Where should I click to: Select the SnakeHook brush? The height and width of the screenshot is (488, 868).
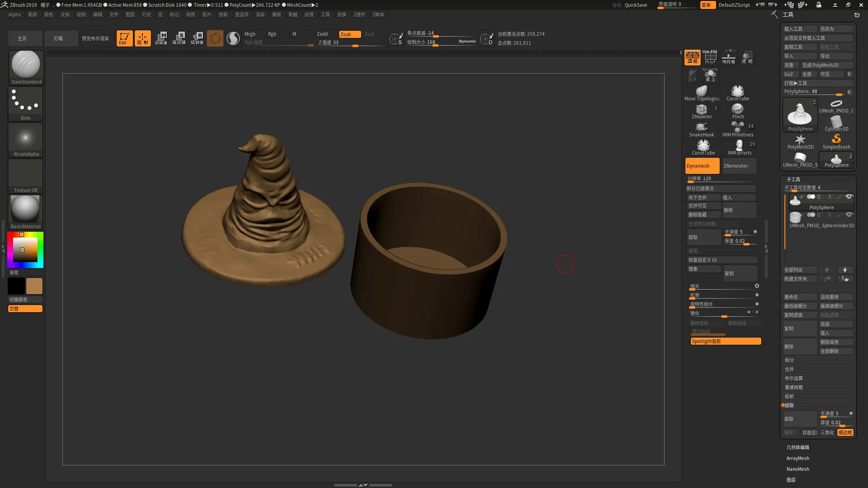701,128
